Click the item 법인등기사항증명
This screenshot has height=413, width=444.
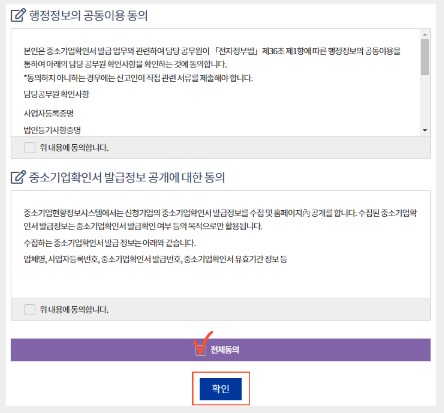tap(52, 130)
